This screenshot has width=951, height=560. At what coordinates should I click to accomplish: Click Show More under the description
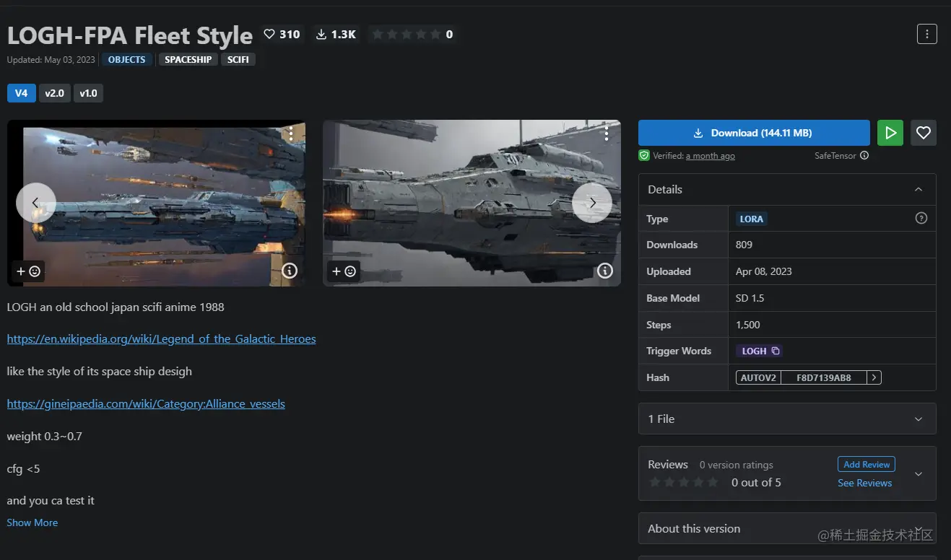coord(32,522)
